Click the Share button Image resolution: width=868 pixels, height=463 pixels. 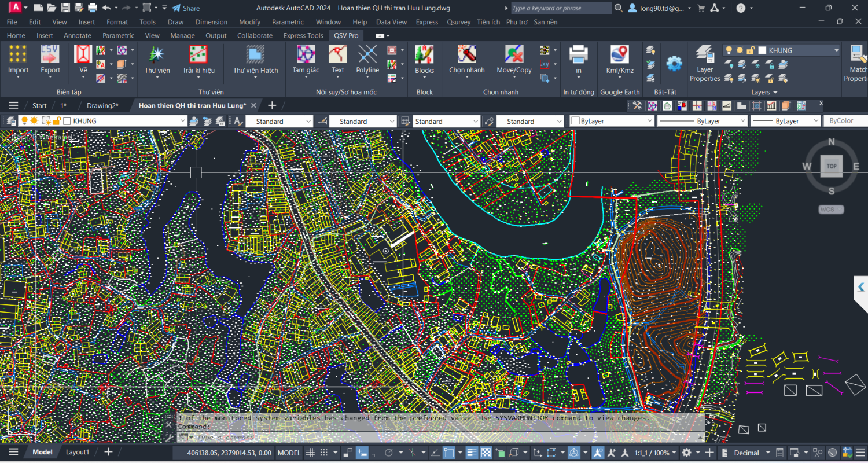tap(186, 8)
